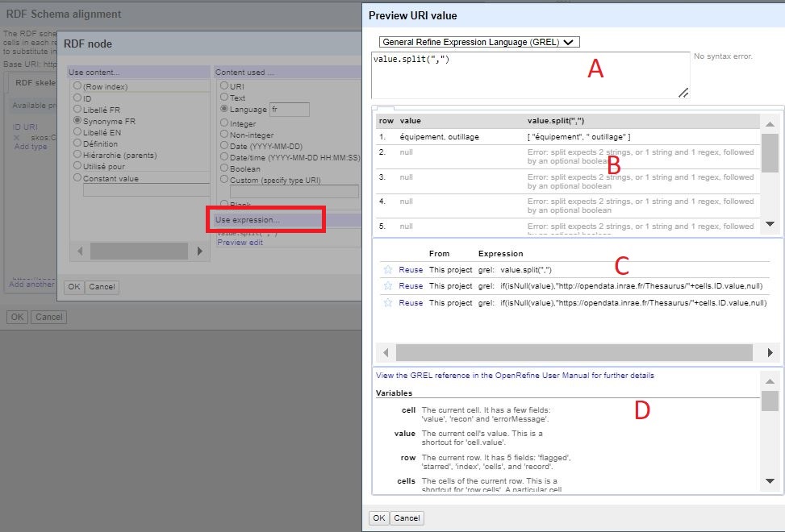The width and height of the screenshot is (785, 532).
Task: Click right scroll arrow under Use content list
Action: (200, 252)
